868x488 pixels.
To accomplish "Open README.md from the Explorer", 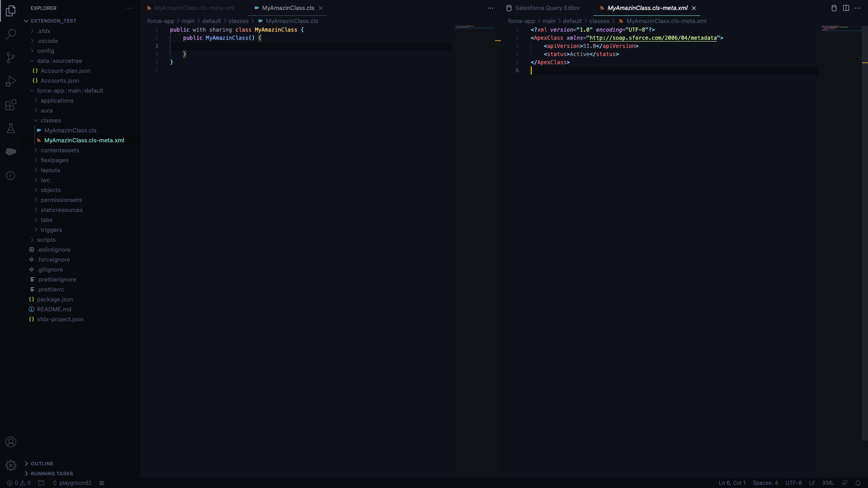I will tap(54, 309).
